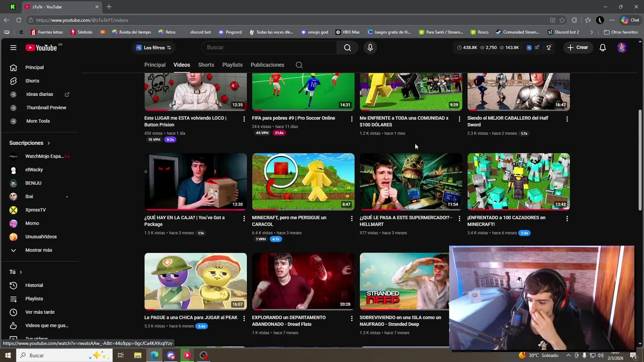
Task: Activate voice search microphone
Action: 370,47
